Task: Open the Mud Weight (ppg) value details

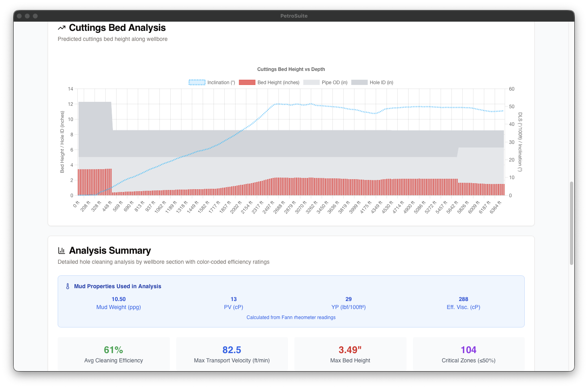Action: click(119, 299)
